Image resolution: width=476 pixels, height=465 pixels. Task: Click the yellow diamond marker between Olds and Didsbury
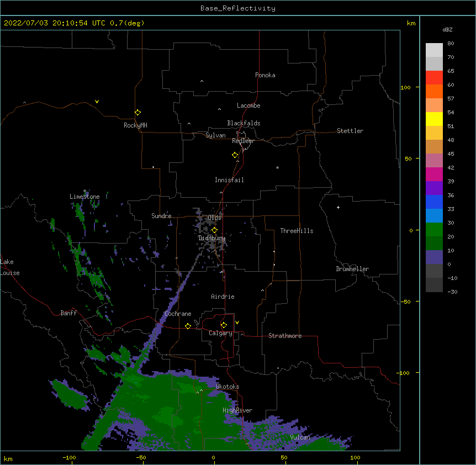(x=214, y=230)
